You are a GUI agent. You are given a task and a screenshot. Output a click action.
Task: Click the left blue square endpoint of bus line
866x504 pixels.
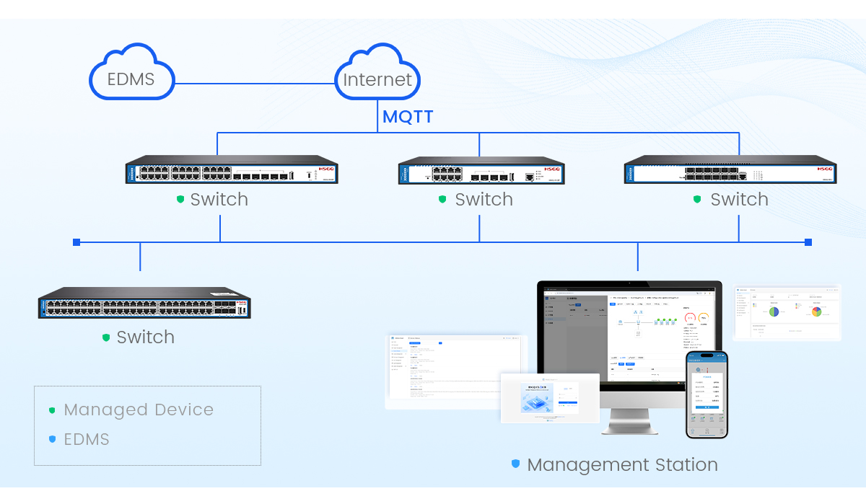76,242
